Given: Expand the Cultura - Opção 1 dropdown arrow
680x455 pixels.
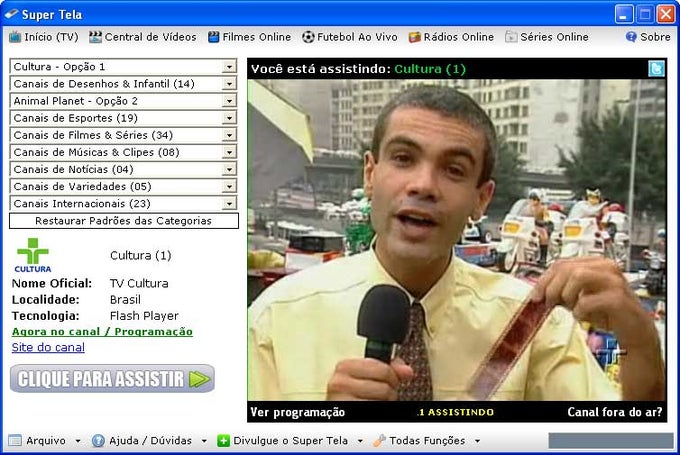Looking at the screenshot, I should [x=229, y=66].
